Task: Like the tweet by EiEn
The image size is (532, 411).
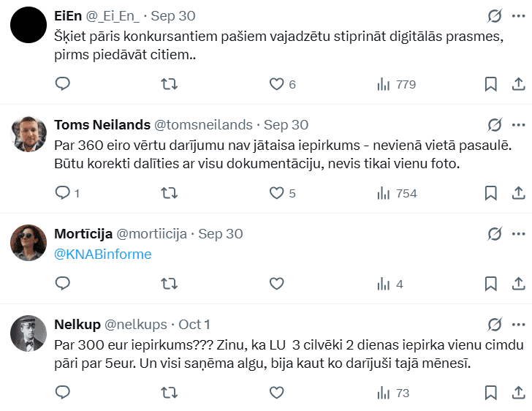Action: coord(276,84)
